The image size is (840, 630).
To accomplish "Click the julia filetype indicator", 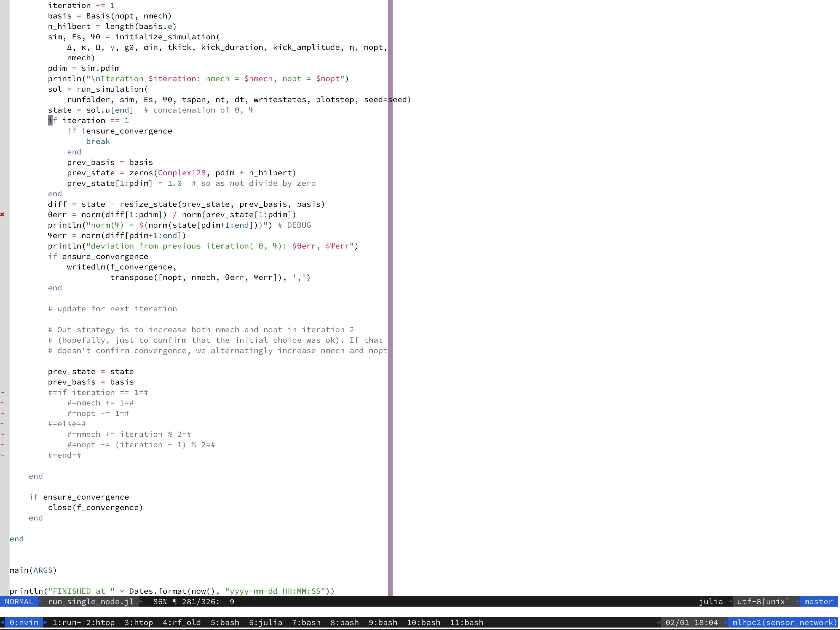I will point(711,601).
